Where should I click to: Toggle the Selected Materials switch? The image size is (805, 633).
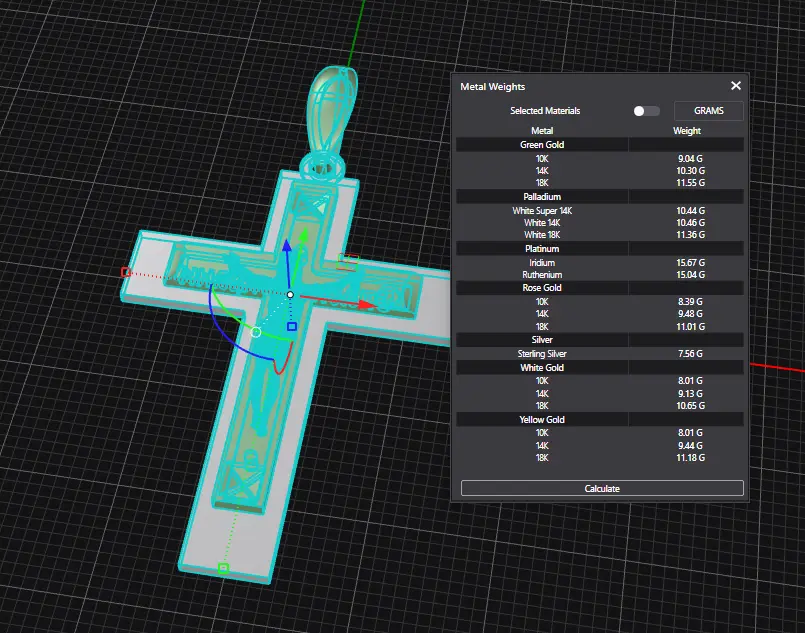(x=646, y=111)
